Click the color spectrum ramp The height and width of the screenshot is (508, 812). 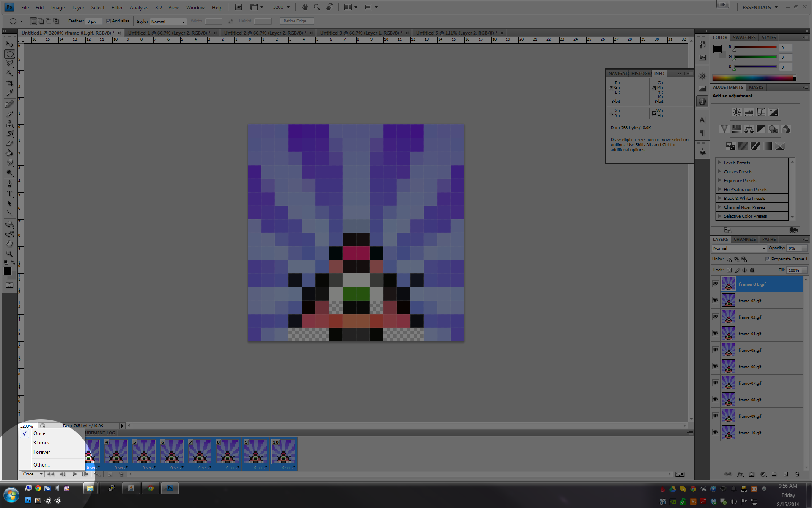pyautogui.click(x=754, y=78)
